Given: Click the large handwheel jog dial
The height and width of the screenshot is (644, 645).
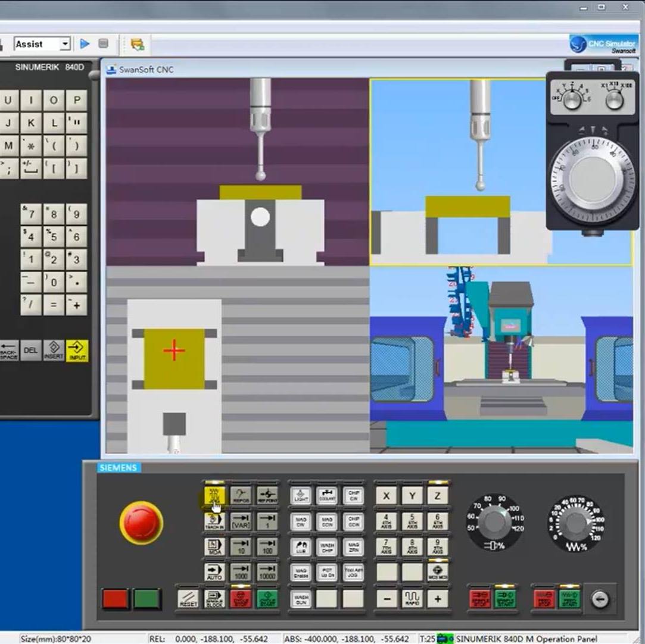Looking at the screenshot, I should pos(593,179).
